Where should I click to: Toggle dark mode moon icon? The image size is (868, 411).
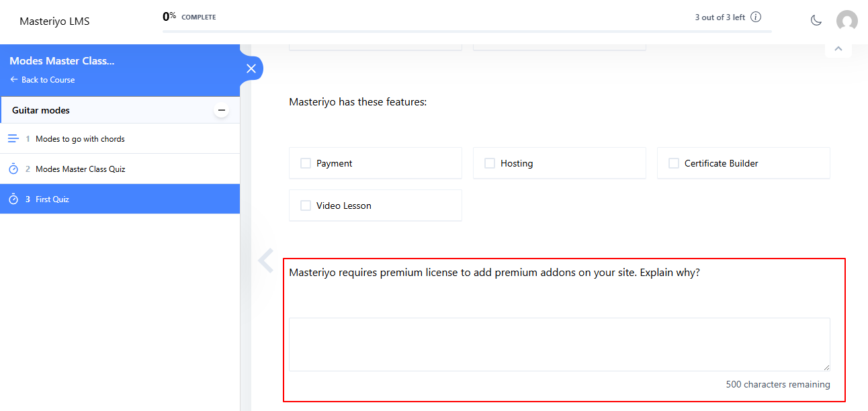point(816,21)
